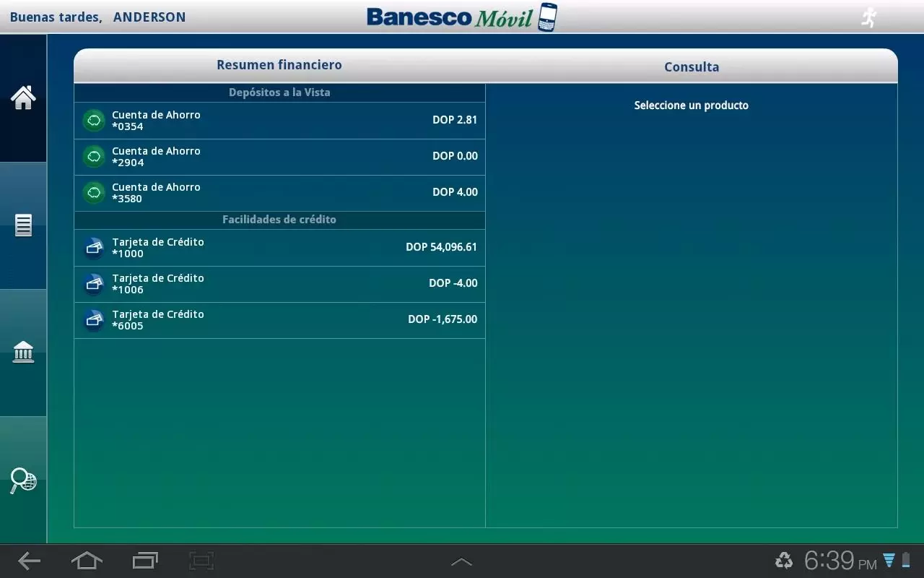The image size is (924, 578).
Task: Select Cuenta de Ahorro *3580
Action: [279, 193]
